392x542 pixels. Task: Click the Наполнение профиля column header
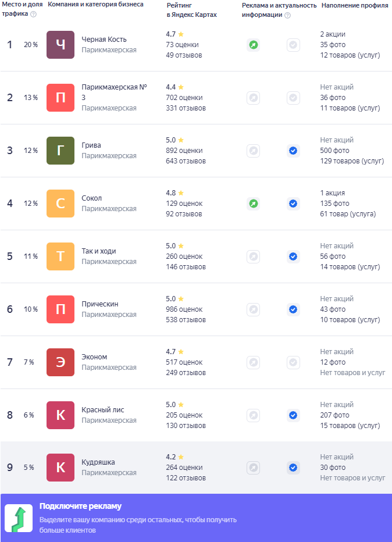355,5
